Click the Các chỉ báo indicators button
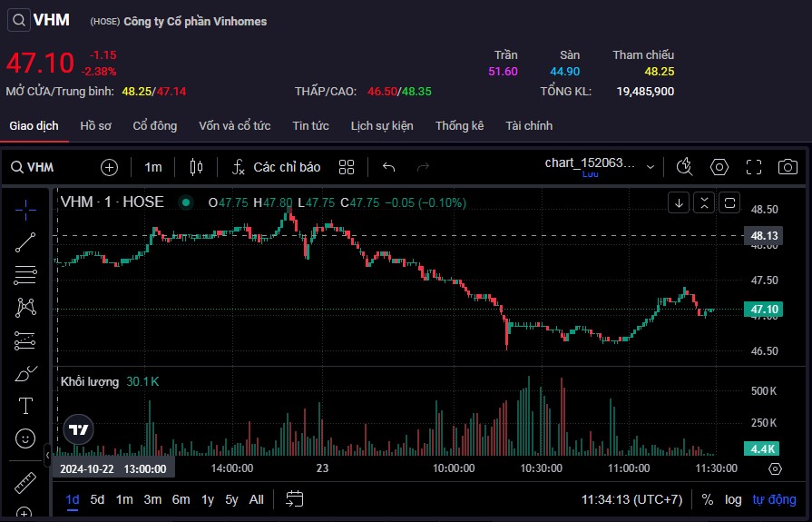This screenshot has width=812, height=522. (276, 167)
